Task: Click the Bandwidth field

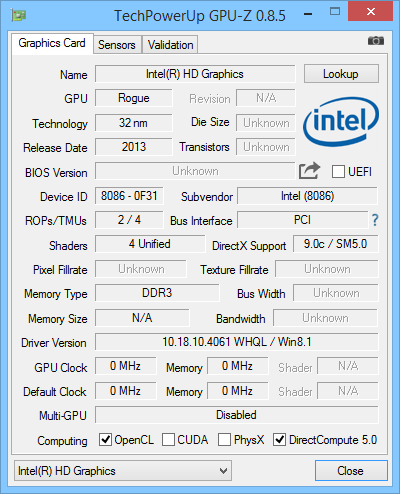Action: tap(326, 318)
